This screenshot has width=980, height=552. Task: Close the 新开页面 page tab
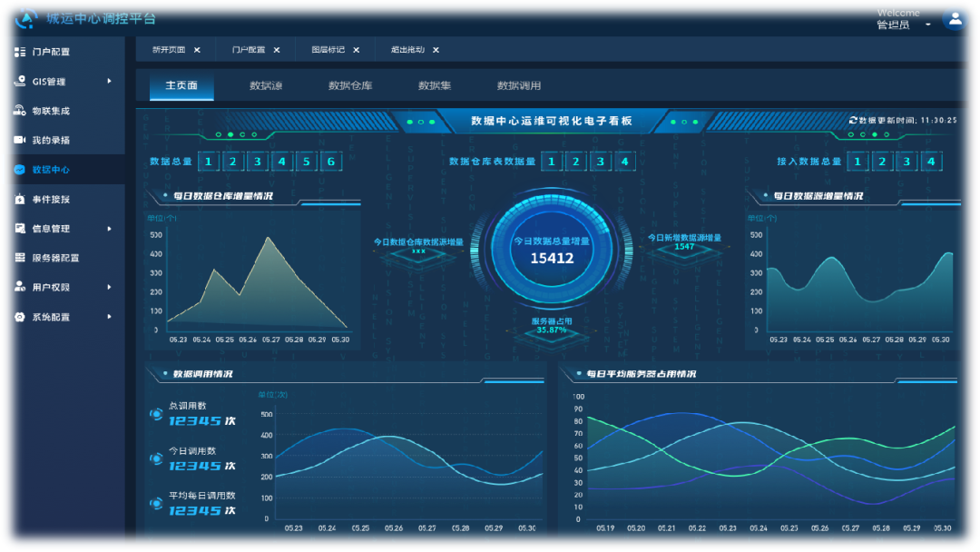pyautogui.click(x=197, y=50)
